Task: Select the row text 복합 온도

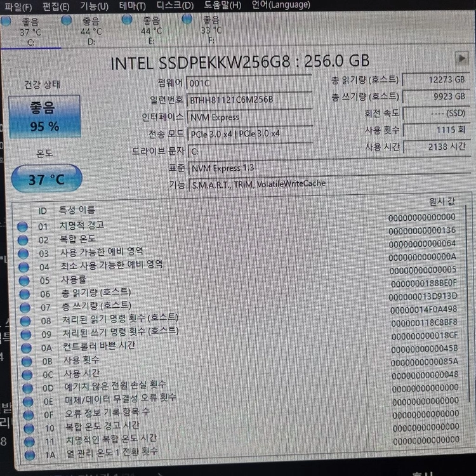Action: pos(77,239)
